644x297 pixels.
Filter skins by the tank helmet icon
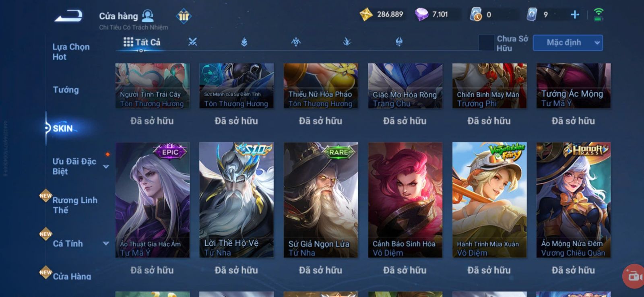point(399,42)
